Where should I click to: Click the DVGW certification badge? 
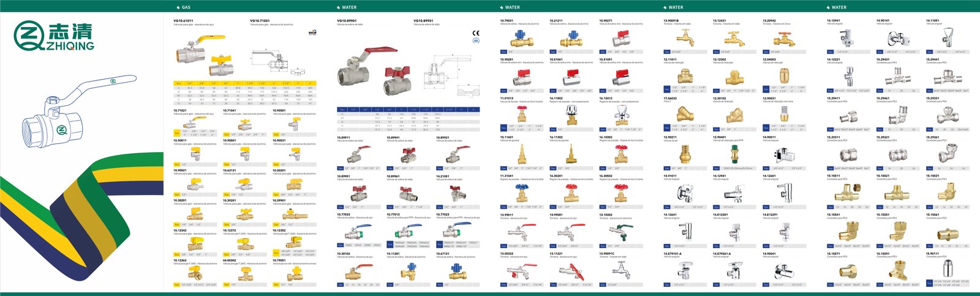coord(312,33)
